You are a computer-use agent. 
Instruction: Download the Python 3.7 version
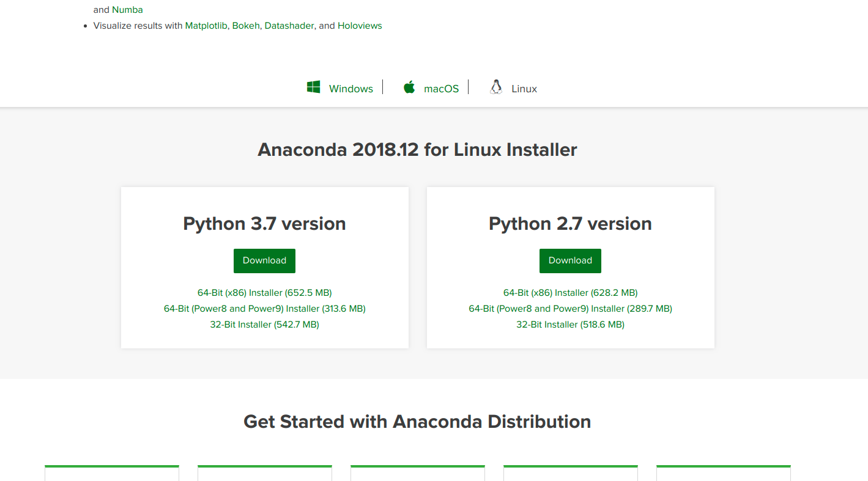pyautogui.click(x=264, y=261)
